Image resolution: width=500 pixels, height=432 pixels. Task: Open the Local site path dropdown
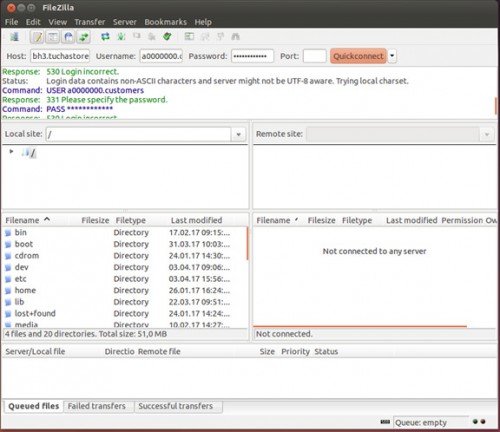tap(238, 134)
